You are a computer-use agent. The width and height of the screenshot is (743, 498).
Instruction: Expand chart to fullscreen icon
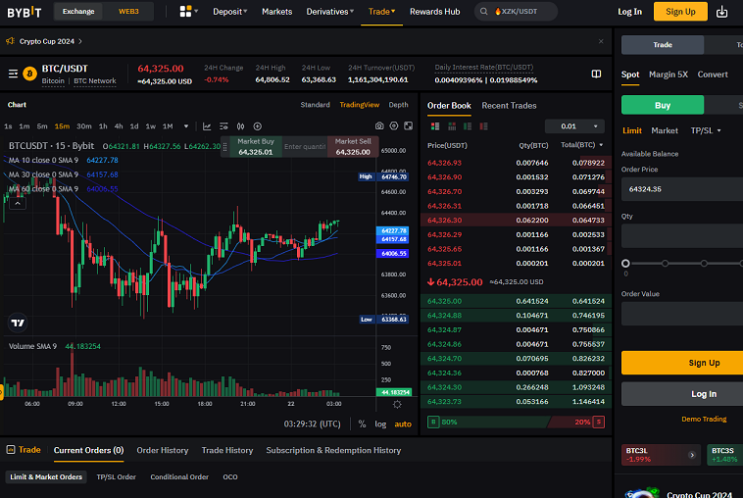coord(408,126)
